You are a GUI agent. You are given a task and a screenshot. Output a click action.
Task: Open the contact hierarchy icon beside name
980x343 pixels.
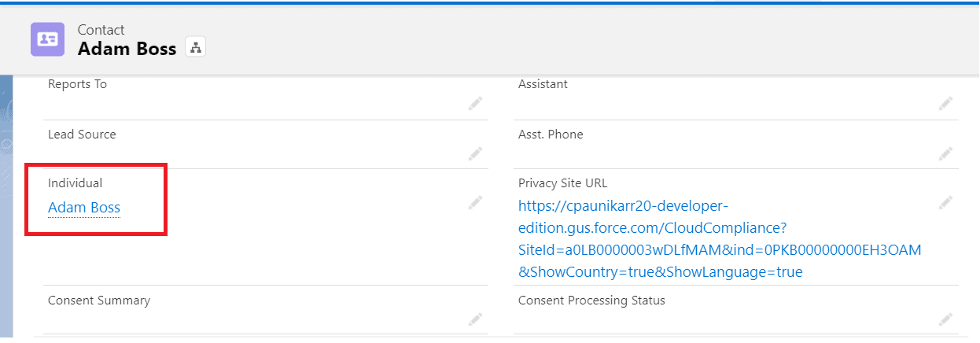[x=195, y=47]
